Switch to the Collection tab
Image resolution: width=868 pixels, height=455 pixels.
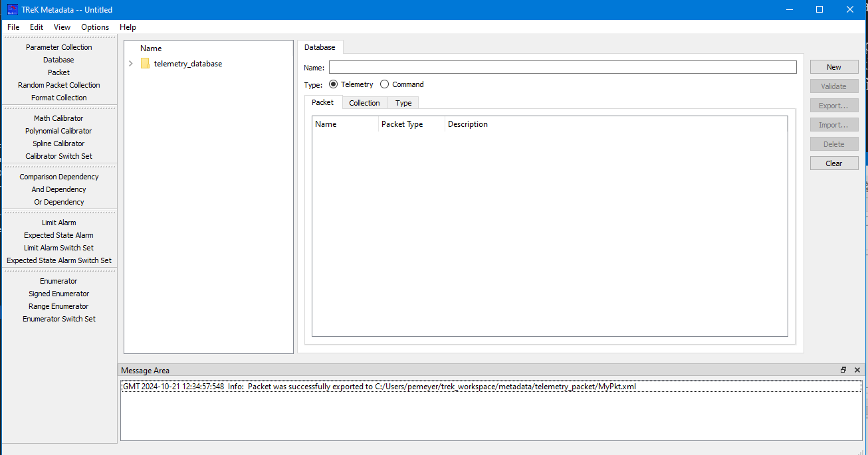364,103
